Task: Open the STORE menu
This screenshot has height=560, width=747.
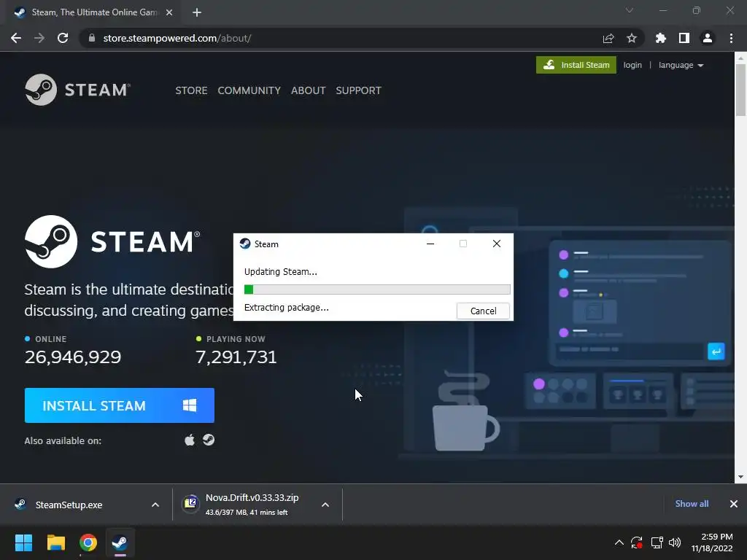Action: [x=191, y=90]
